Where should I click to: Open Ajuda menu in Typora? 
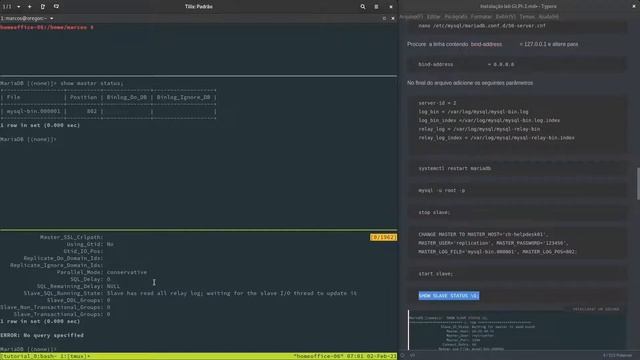click(549, 17)
